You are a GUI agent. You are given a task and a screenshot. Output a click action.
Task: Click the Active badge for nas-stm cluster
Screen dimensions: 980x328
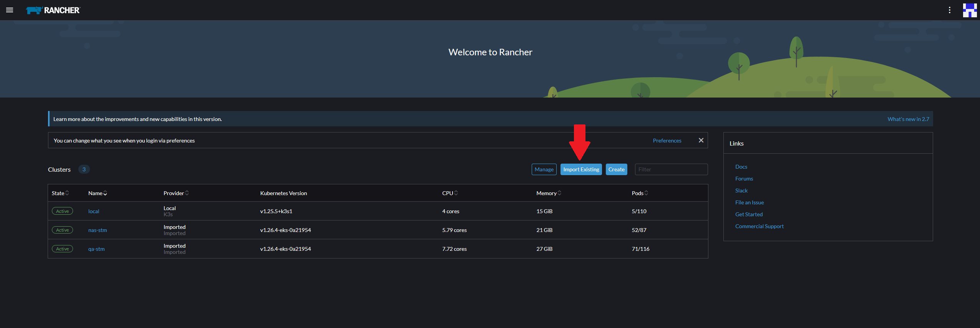pyautogui.click(x=62, y=230)
